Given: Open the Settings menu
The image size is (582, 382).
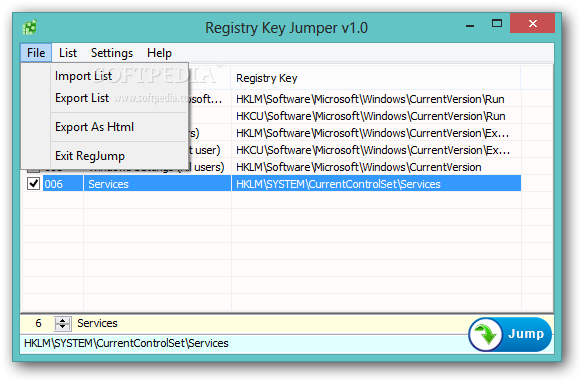Looking at the screenshot, I should pos(112,53).
